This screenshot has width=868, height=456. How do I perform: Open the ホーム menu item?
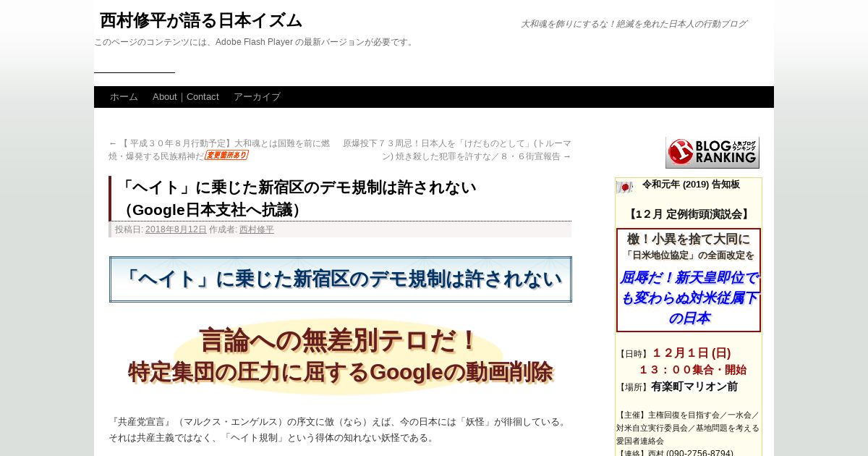[x=124, y=97]
